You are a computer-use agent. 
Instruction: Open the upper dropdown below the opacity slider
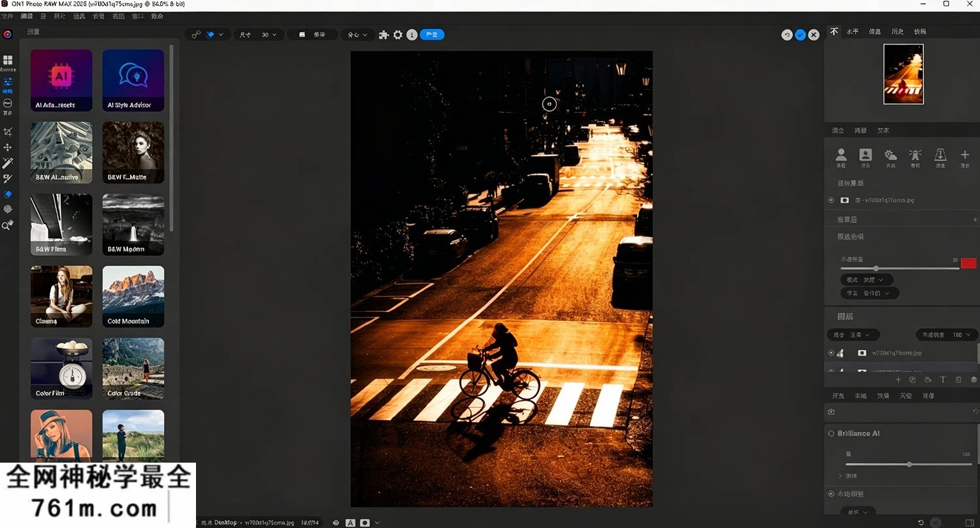pyautogui.click(x=866, y=280)
